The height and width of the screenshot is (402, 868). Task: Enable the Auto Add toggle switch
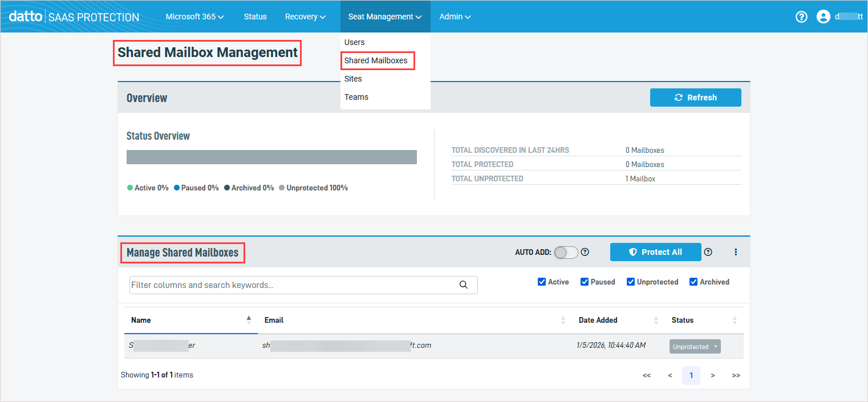tap(566, 252)
